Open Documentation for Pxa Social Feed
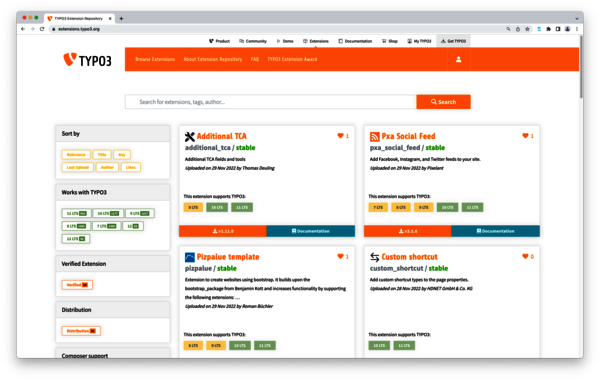Screen dimensions: 600x380 pyautogui.click(x=496, y=231)
